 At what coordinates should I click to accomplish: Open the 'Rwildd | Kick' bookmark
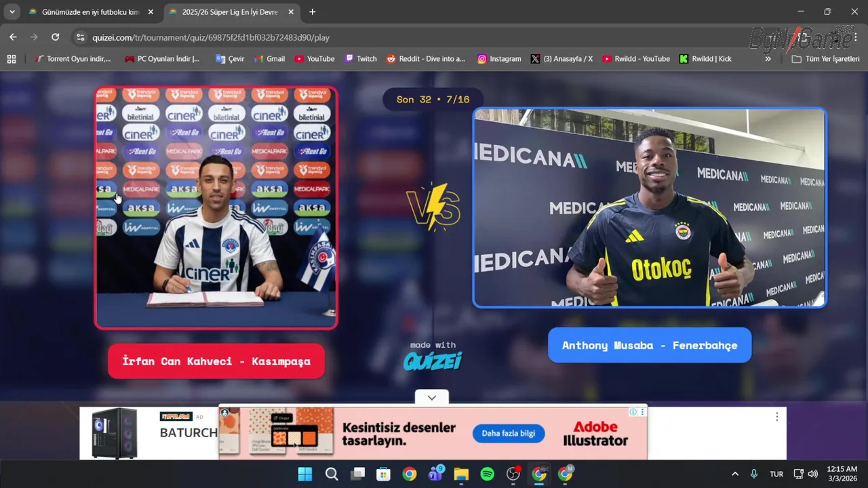[705, 59]
